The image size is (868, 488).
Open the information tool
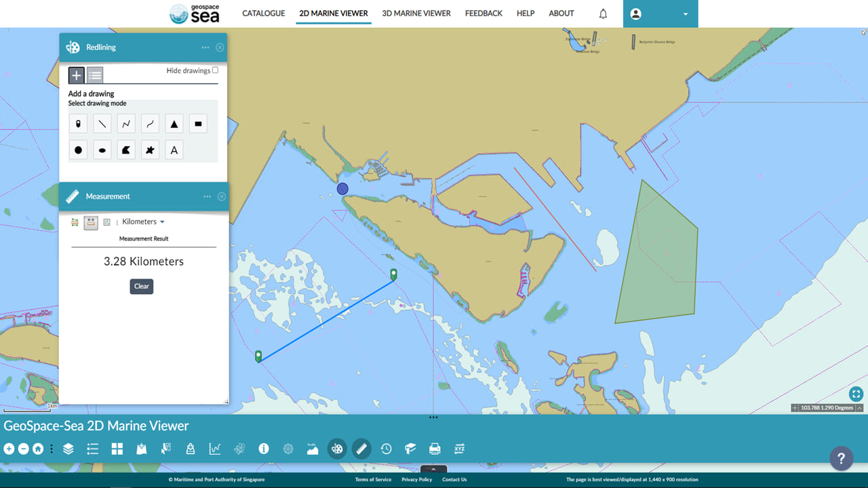264,449
